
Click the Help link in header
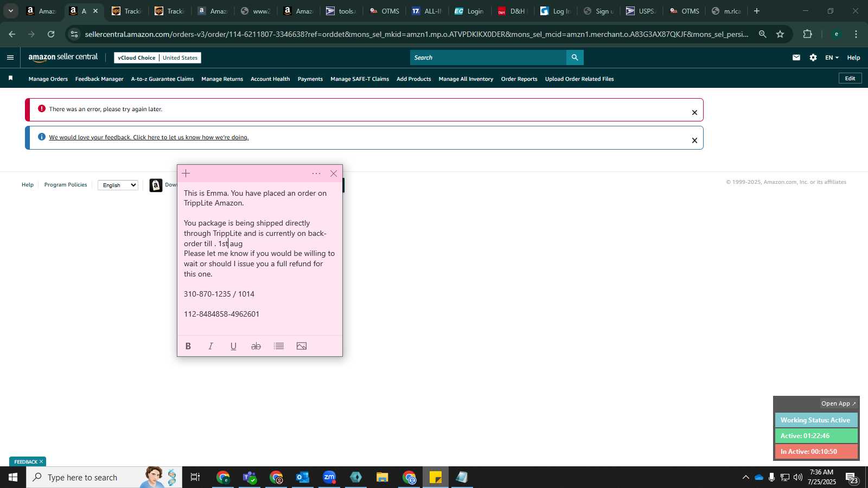point(853,57)
